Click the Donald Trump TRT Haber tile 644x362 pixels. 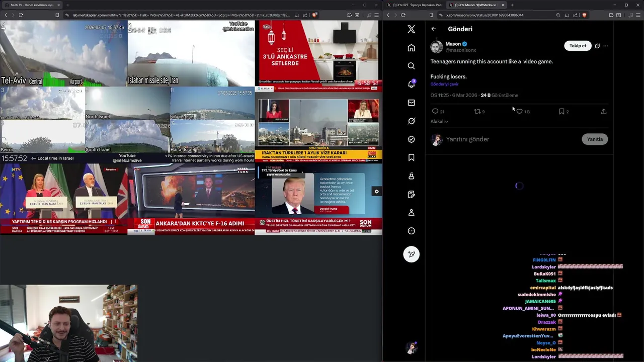click(318, 199)
